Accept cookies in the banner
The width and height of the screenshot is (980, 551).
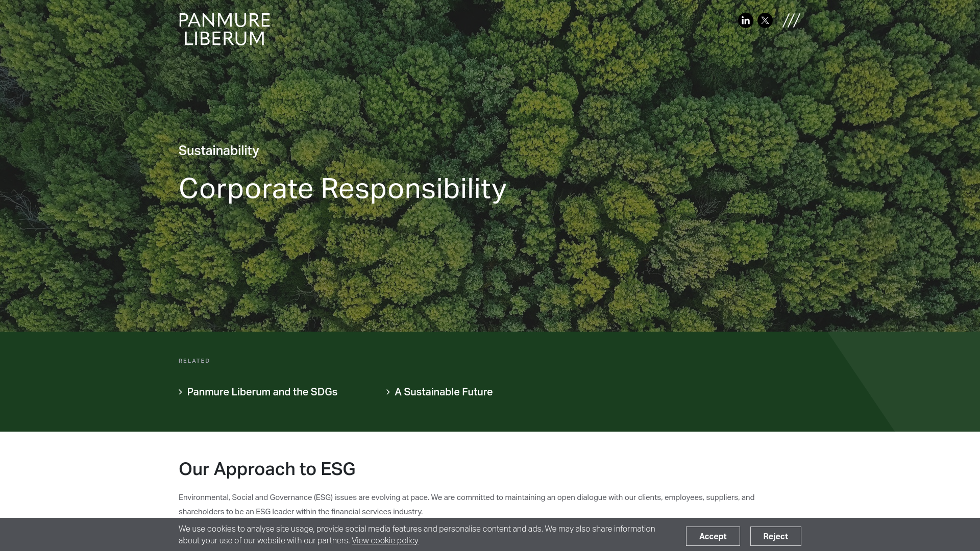713,536
